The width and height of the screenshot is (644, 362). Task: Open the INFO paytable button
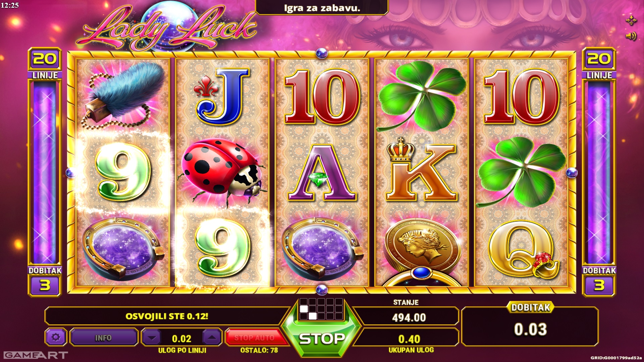pyautogui.click(x=103, y=338)
